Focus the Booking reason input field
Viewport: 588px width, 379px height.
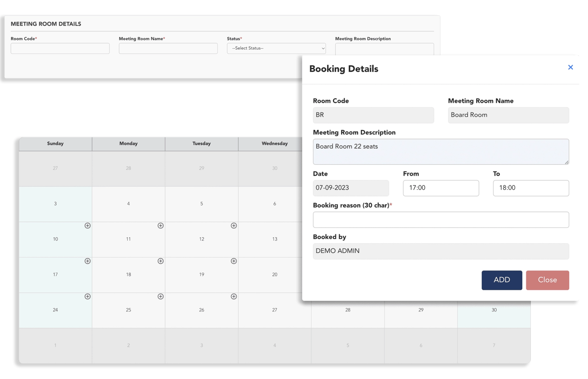pos(441,220)
